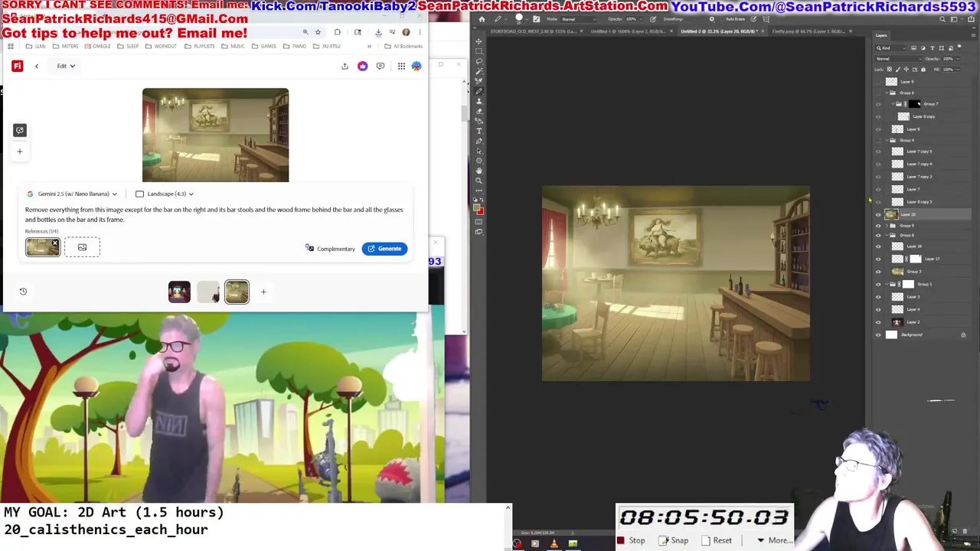Select the Rectangular Marquee tool

point(479,51)
